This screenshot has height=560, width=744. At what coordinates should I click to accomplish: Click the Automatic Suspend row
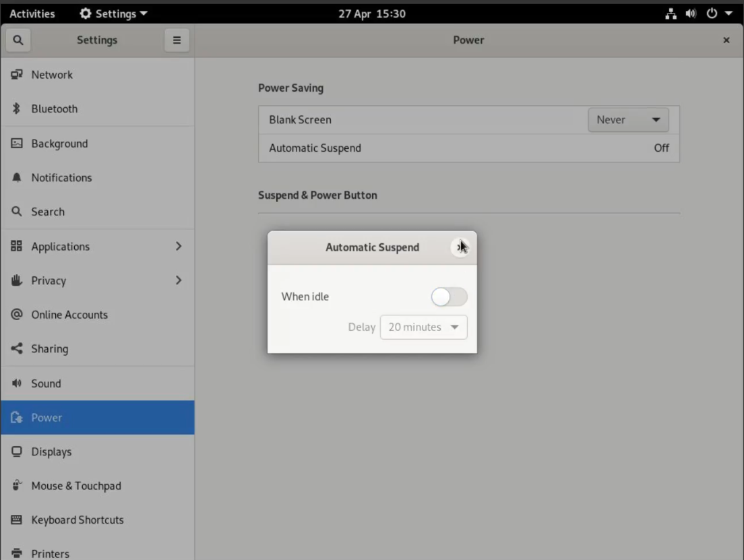(468, 148)
